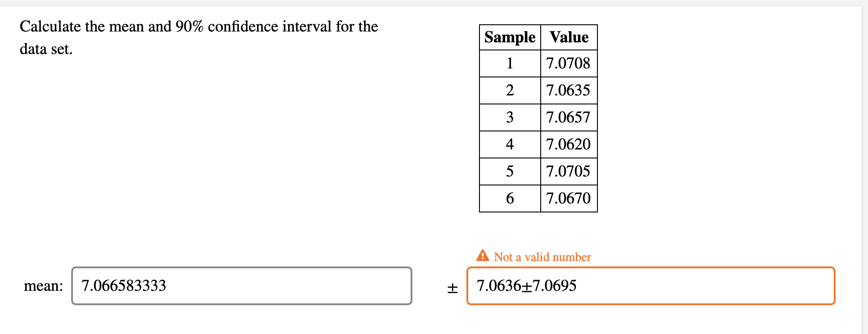
Task: Select the Value column header
Action: pyautogui.click(x=568, y=37)
